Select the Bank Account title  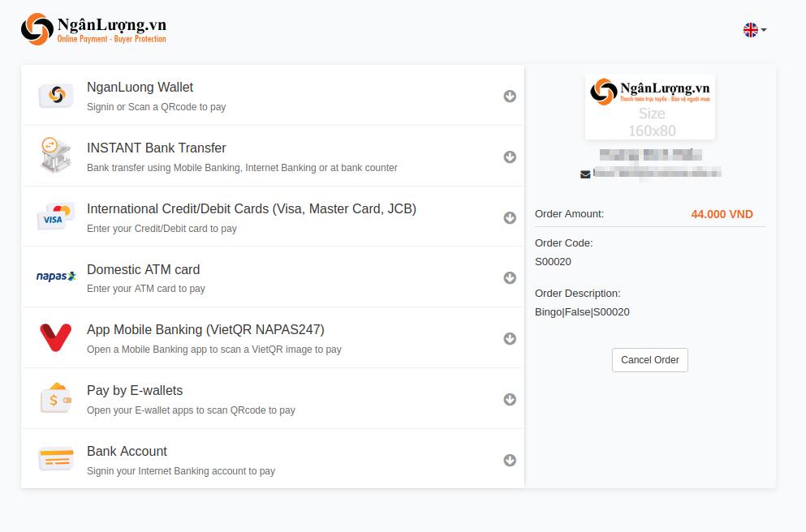pos(127,452)
